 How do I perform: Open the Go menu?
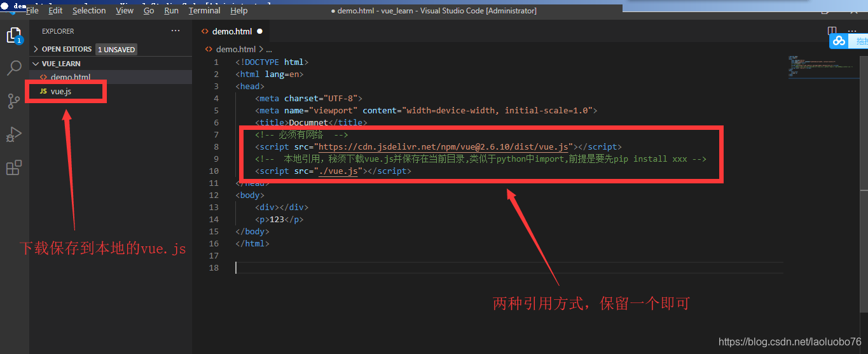coord(149,11)
